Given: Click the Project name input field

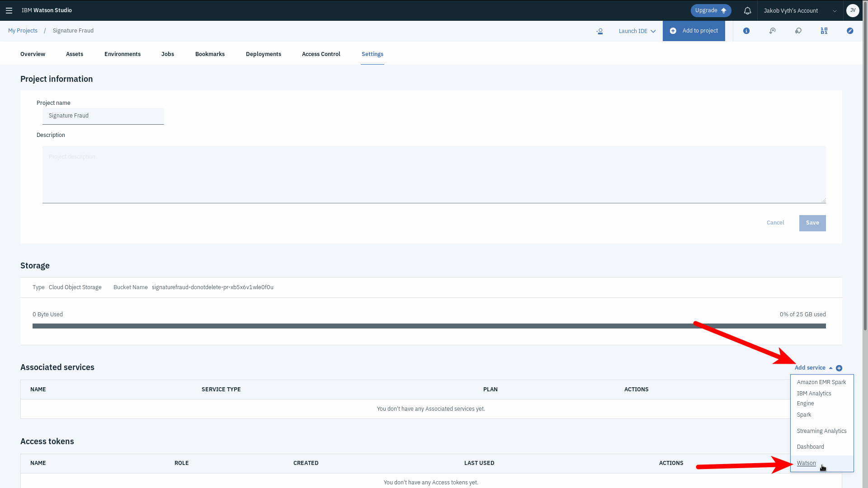Looking at the screenshot, I should (103, 116).
